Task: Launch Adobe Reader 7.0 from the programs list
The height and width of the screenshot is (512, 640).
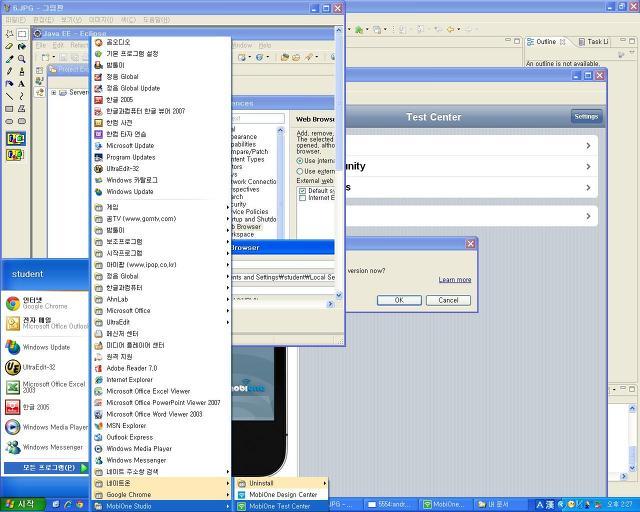Action: pos(161,368)
